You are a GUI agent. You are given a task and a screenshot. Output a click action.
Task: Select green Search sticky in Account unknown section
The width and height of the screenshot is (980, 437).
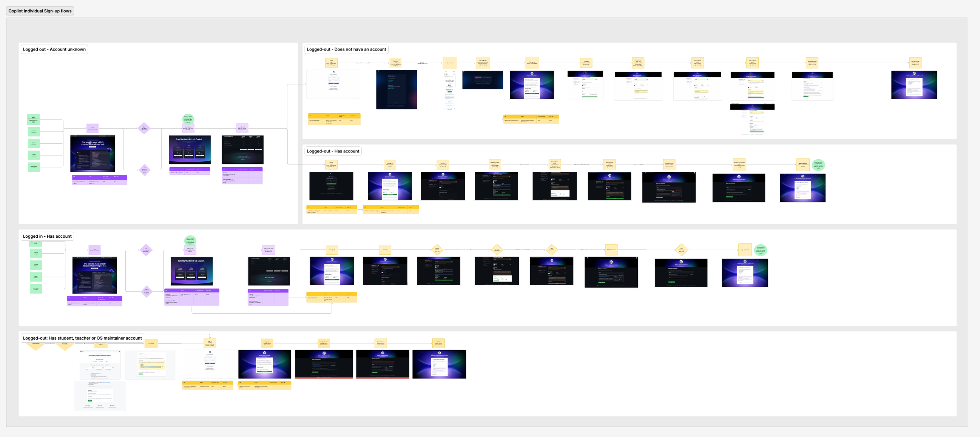click(x=34, y=120)
